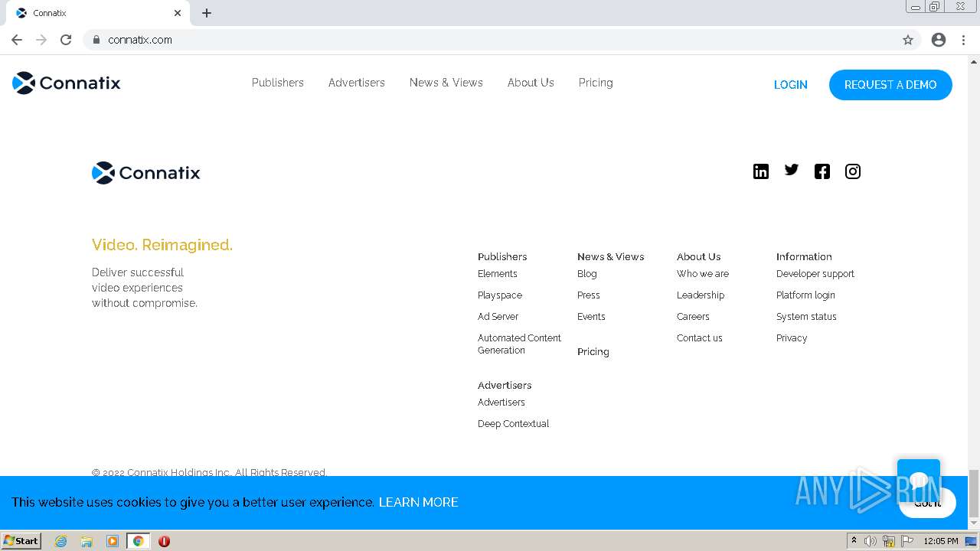Open Leadership footer link
980x551 pixels.
pyautogui.click(x=701, y=295)
